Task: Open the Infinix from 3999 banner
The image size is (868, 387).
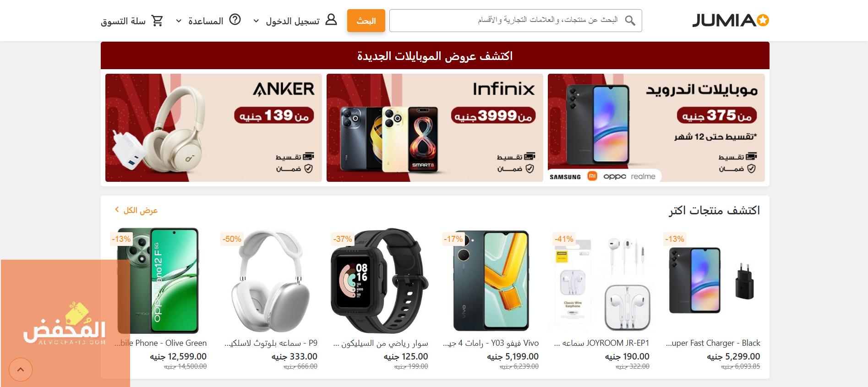Action: point(435,128)
